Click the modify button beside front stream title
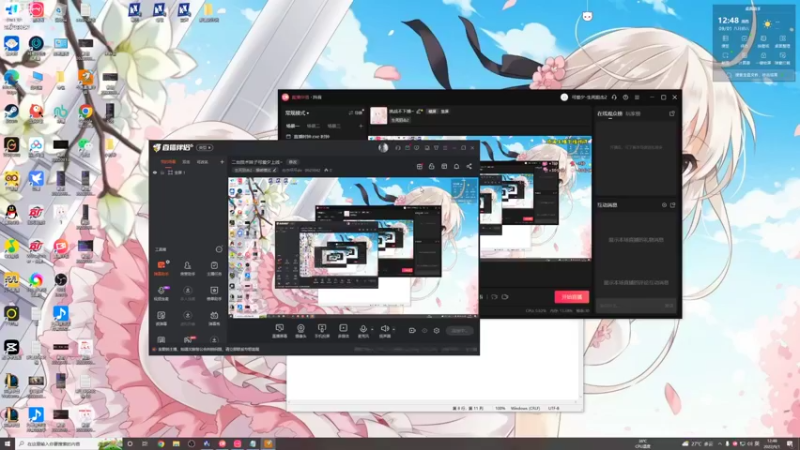This screenshot has width=800, height=450. 293,162
